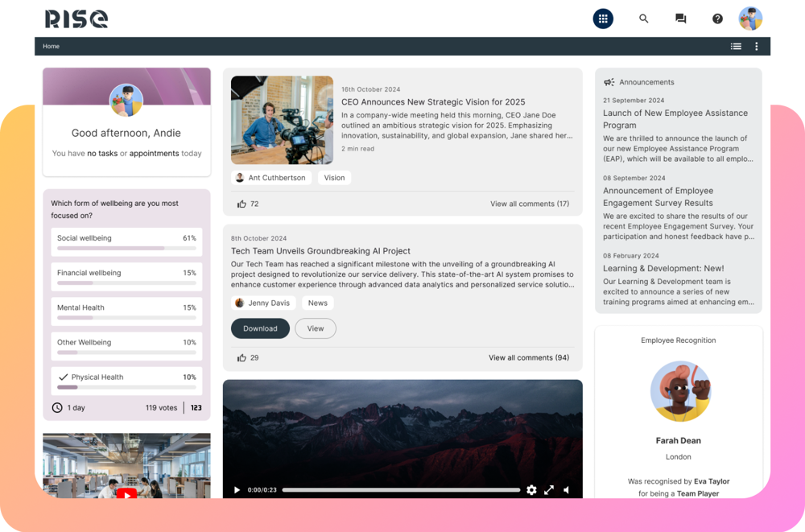805x532 pixels.
Task: Open the apps grid launcher
Action: (603, 19)
